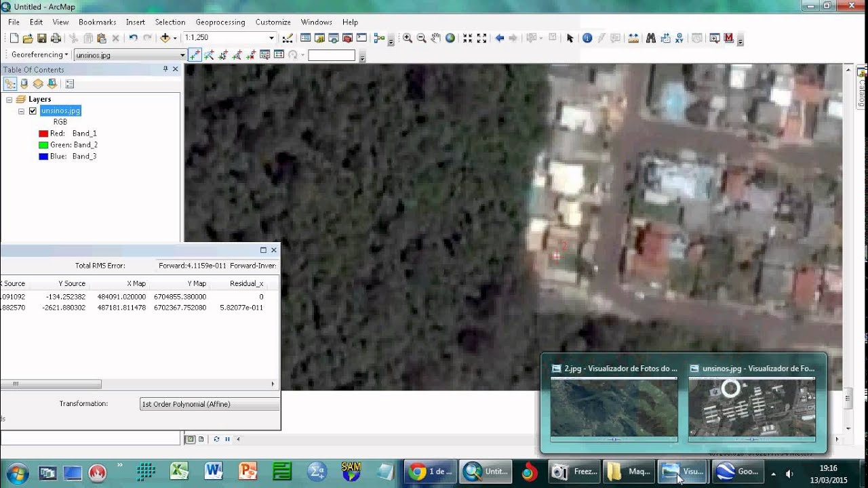Viewport: 868px width, 488px height.
Task: Click the Delete Control Point tool
Action: [250, 55]
